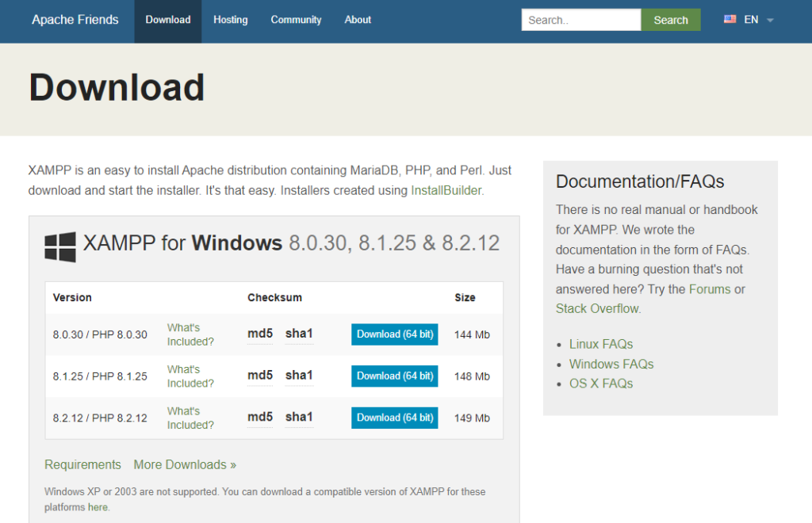
Task: Click the Documentation/FAQs heading
Action: [640, 181]
